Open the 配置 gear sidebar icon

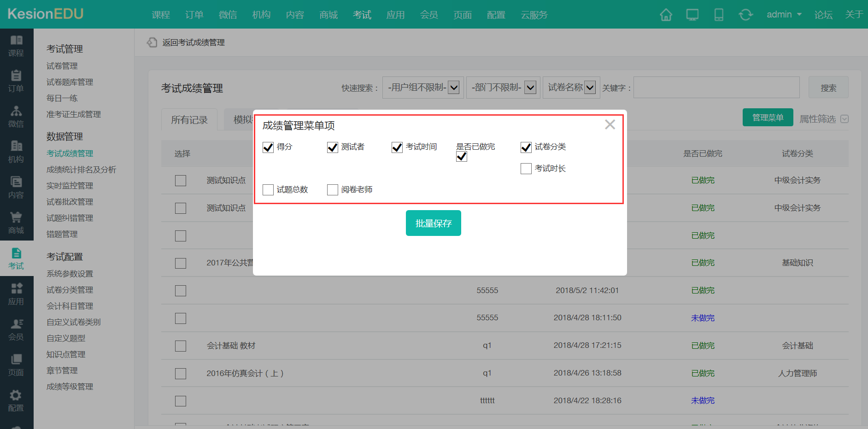click(x=16, y=400)
